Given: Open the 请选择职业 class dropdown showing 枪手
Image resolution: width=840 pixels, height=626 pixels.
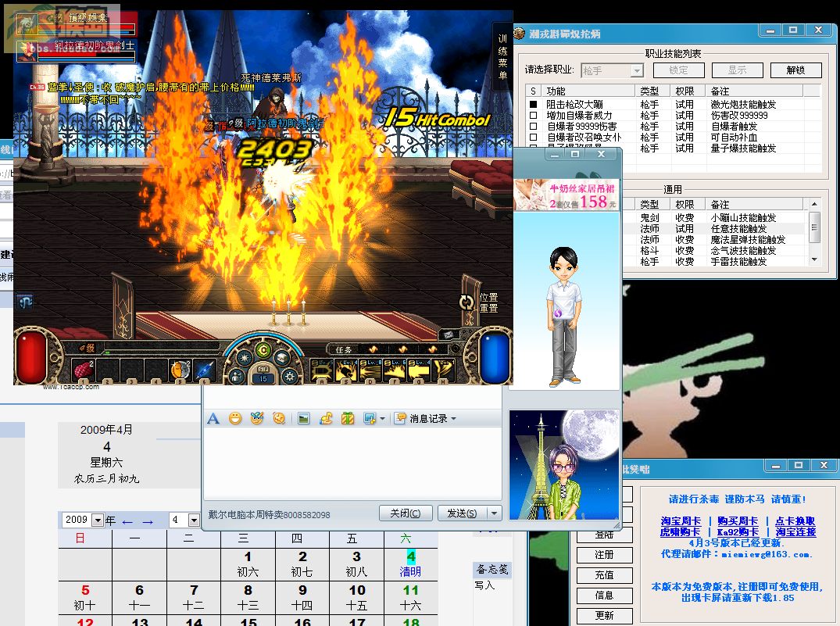Looking at the screenshot, I should (612, 70).
